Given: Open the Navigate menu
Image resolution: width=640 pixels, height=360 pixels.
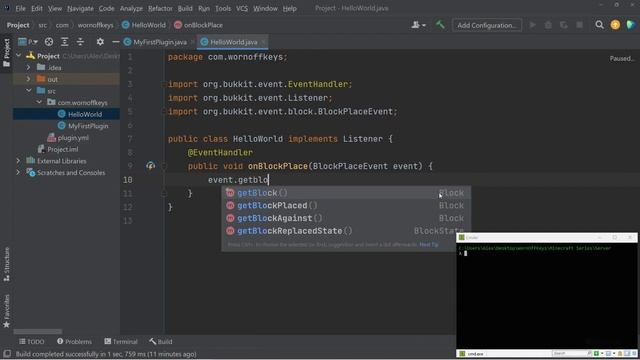Looking at the screenshot, I should click(80, 8).
